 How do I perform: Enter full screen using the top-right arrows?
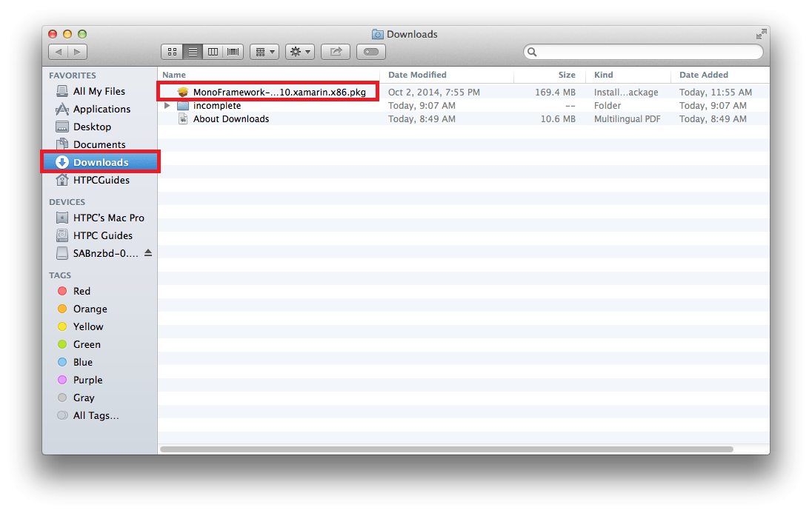point(761,34)
